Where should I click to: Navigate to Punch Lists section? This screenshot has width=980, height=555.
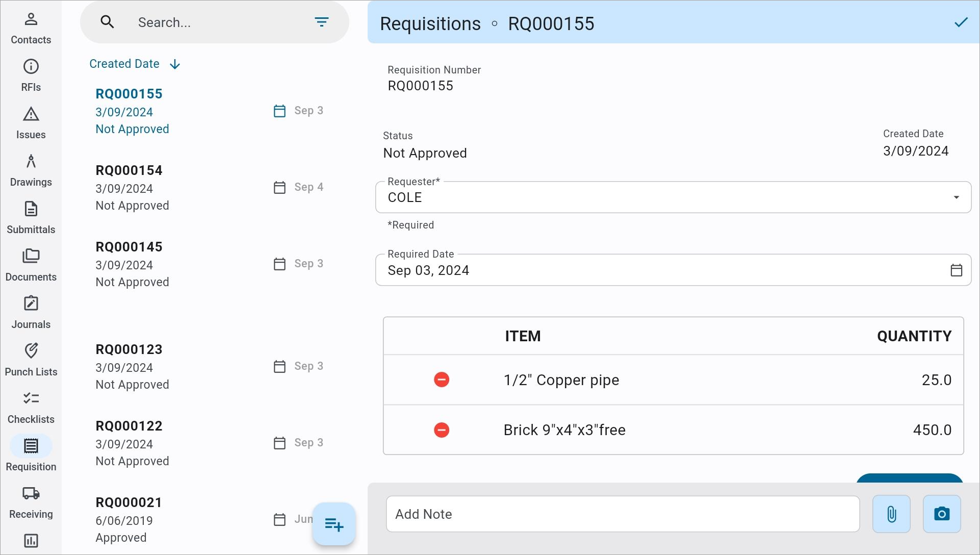[x=30, y=359]
